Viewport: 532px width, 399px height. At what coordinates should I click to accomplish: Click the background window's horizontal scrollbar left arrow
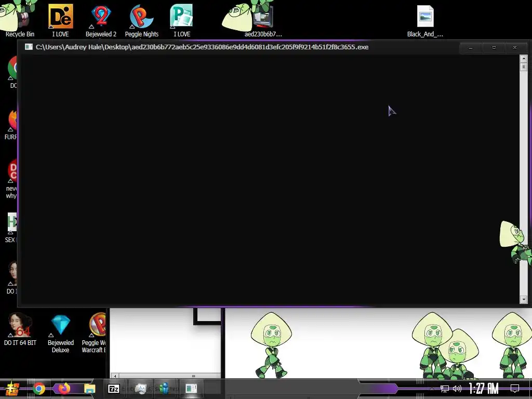point(115,376)
